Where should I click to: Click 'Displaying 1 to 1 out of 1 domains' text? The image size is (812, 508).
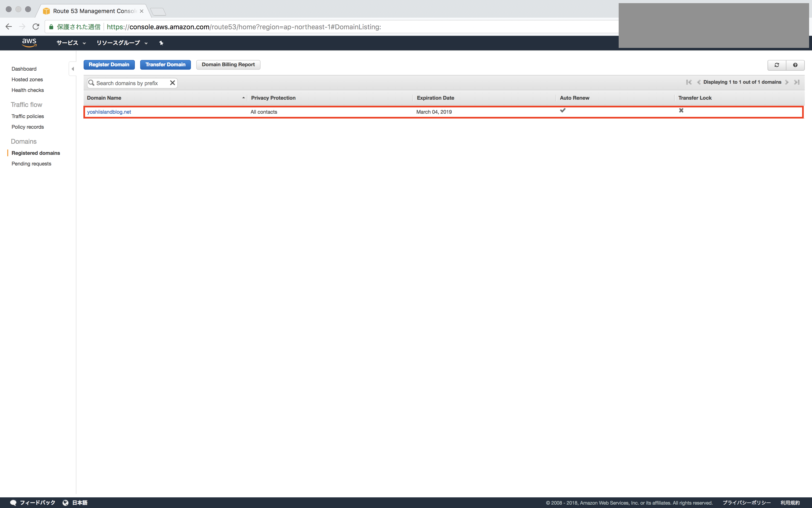pos(742,82)
